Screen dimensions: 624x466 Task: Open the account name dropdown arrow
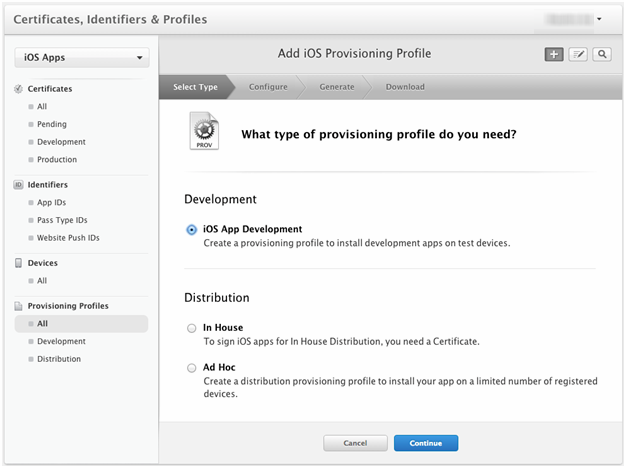point(599,19)
